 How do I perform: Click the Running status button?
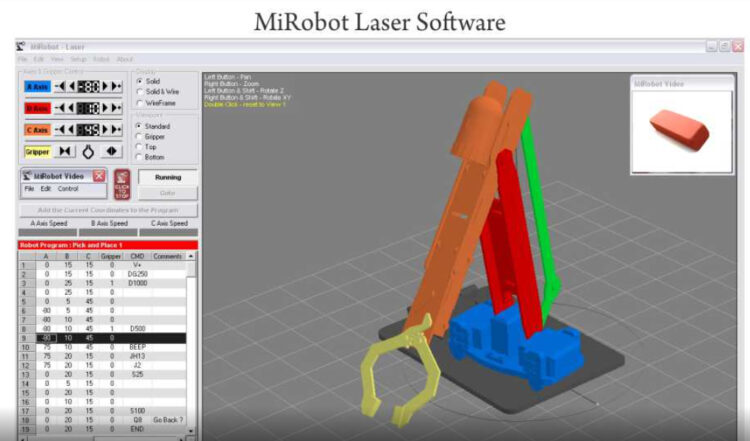(167, 177)
